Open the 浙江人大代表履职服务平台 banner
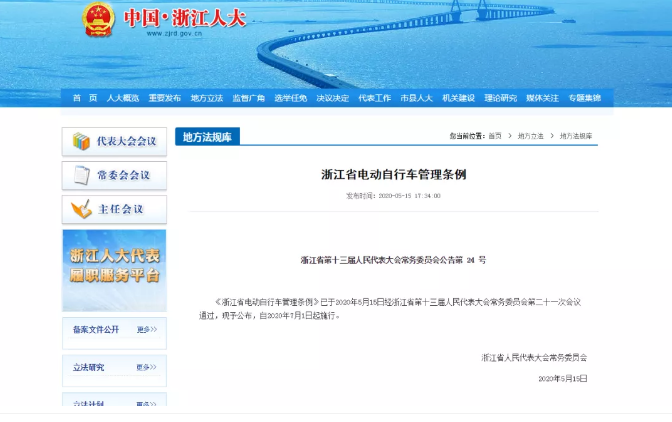672x422 pixels. click(114, 270)
